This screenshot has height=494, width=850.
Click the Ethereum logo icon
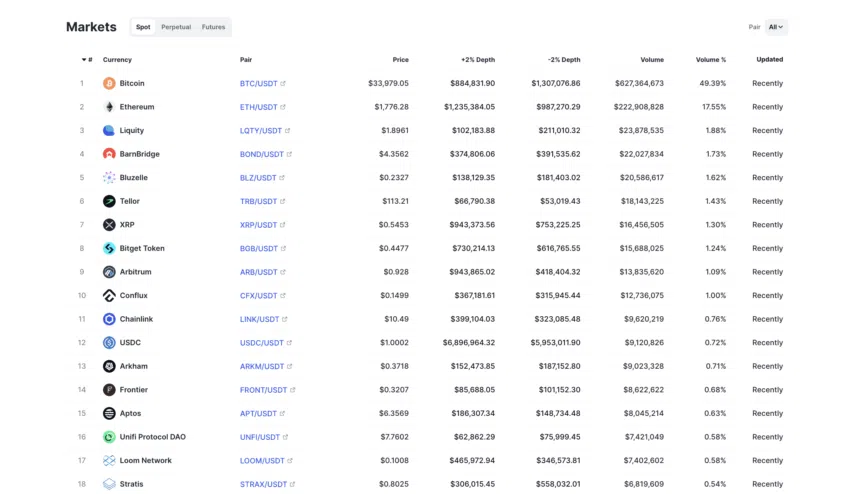coord(109,107)
